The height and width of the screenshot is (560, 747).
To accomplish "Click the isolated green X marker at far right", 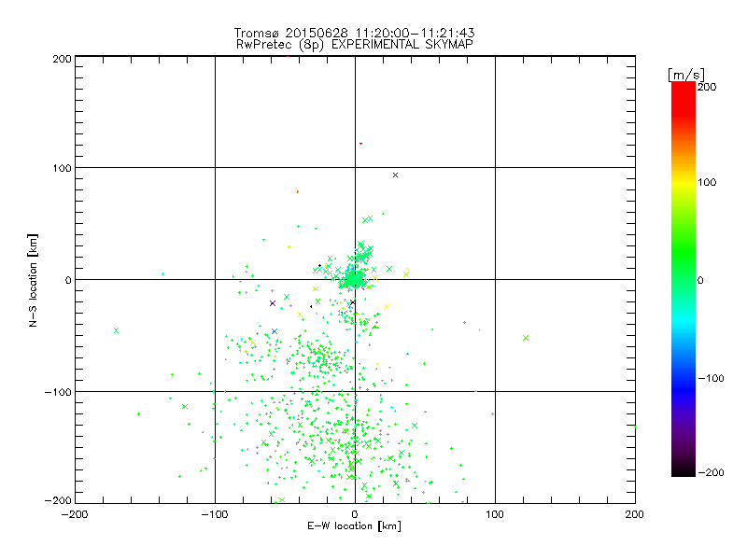I will tap(526, 338).
